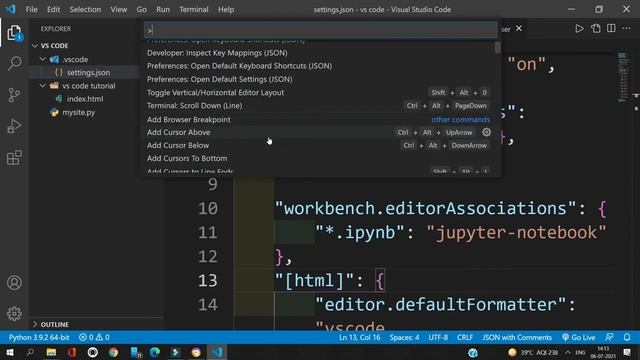Close the open editor tab
This screenshot has width=640, height=360.
(519, 29)
